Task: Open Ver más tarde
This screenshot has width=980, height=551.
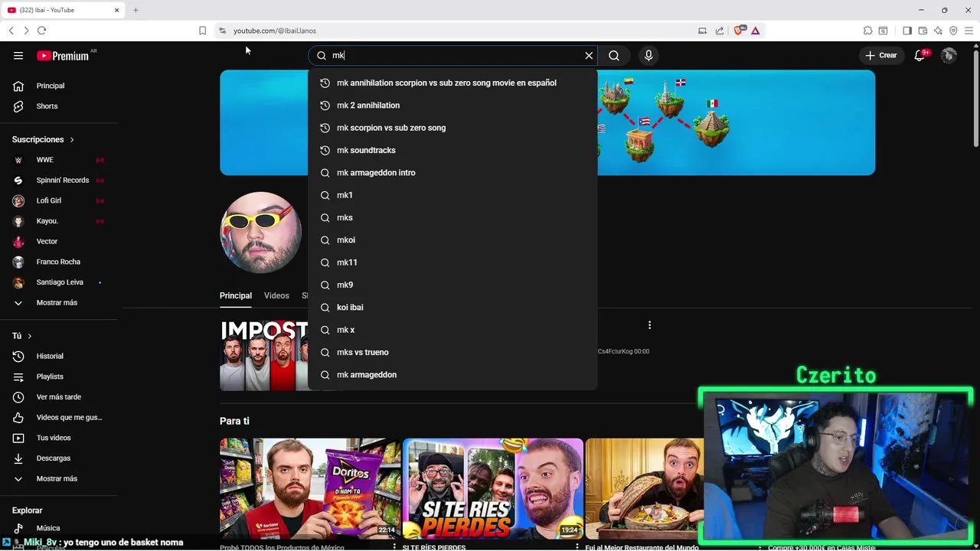Action: 59,396
